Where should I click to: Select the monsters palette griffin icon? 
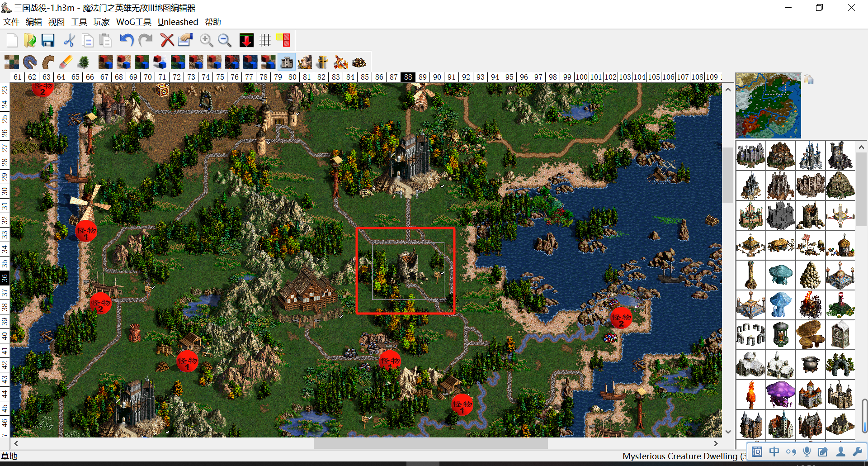click(x=305, y=62)
